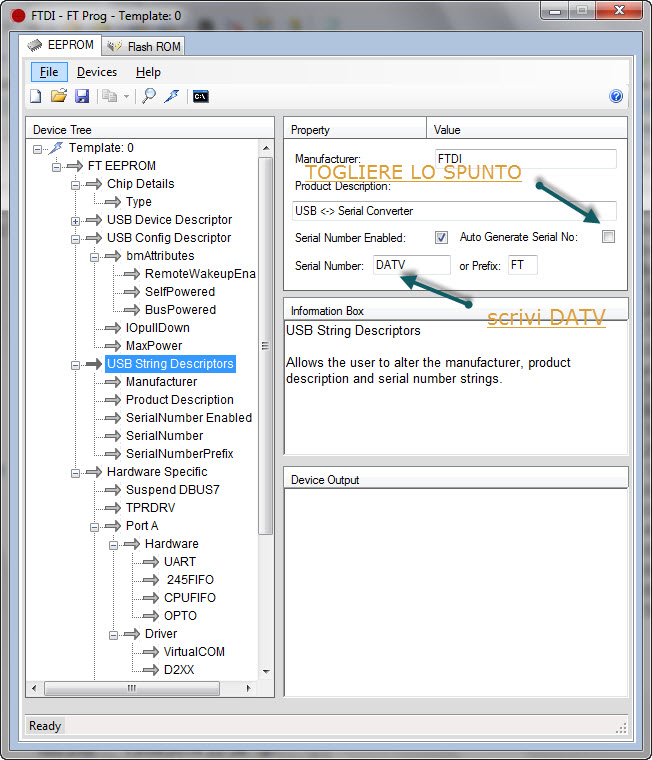Collapse the Hardware Specific node
The height and width of the screenshot is (760, 652).
pyautogui.click(x=75, y=473)
